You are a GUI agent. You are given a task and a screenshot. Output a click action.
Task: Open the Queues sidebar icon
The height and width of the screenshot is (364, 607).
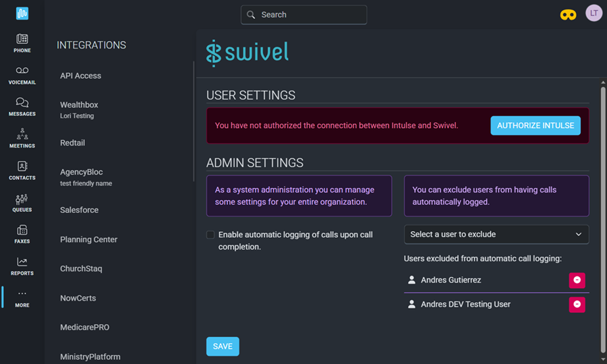point(22,199)
